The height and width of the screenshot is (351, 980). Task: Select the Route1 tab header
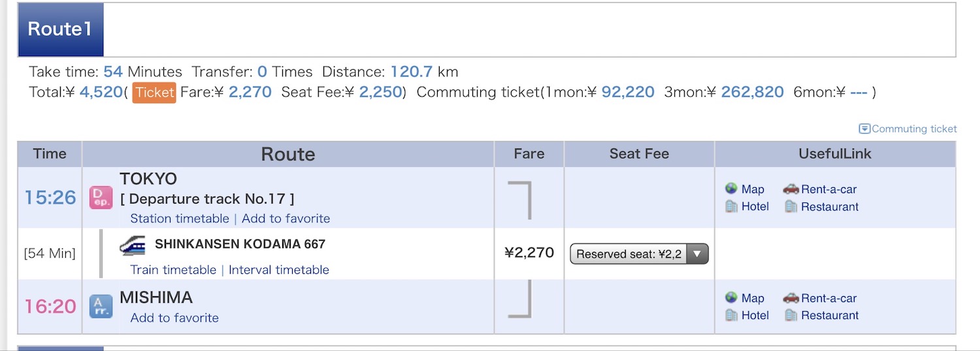coord(60,29)
